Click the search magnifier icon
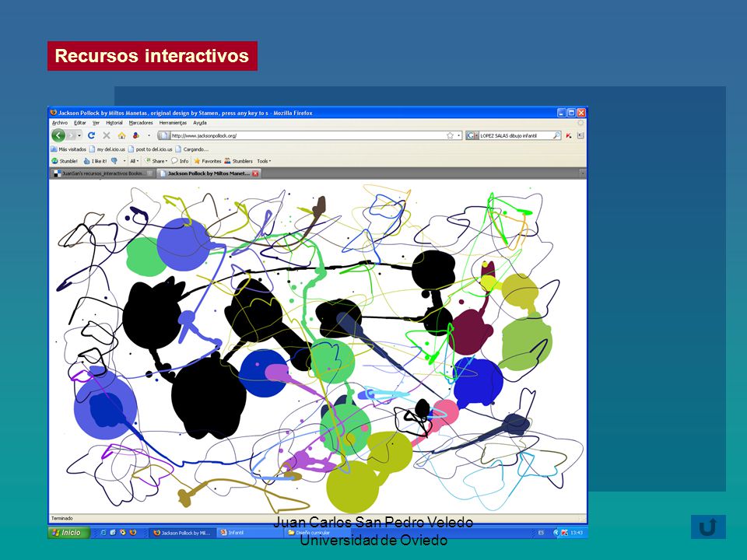 pos(556,135)
